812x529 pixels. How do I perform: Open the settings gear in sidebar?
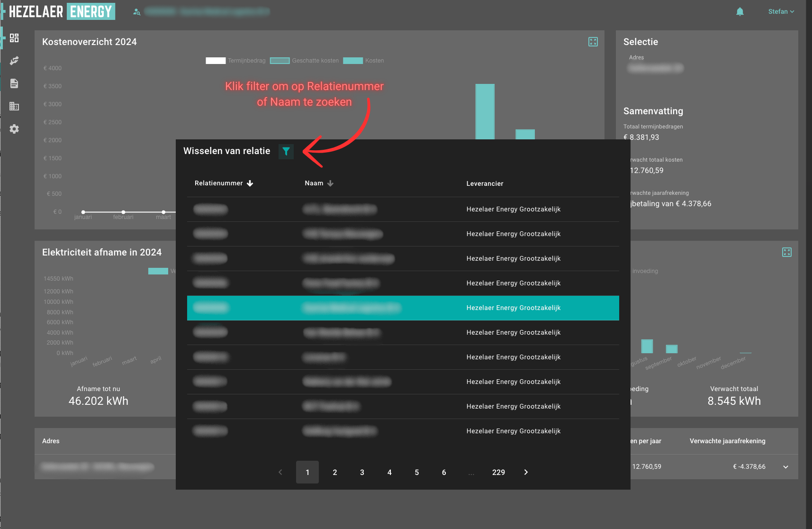(x=14, y=129)
